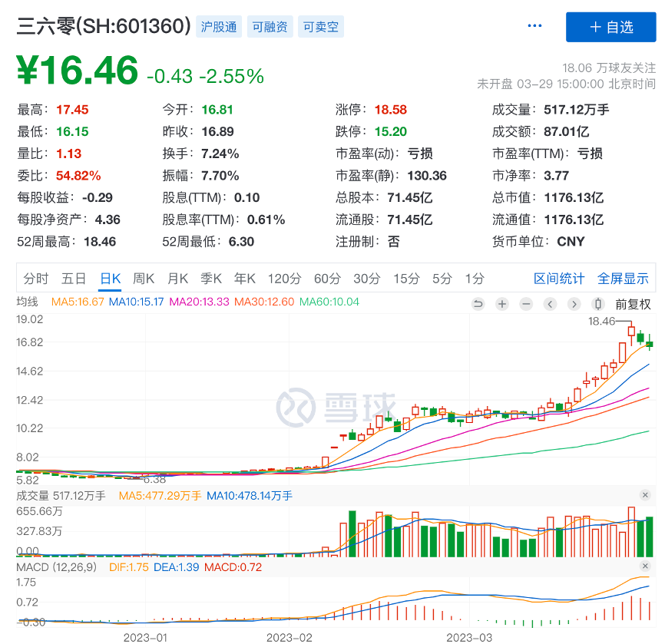
Task: Click the 市盈率(静) value 130.36
Action: (x=427, y=176)
